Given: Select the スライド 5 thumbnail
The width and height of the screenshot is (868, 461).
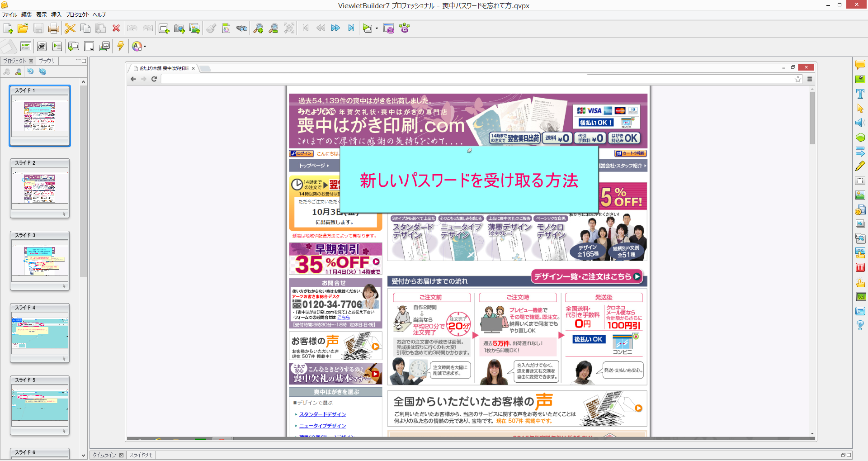Looking at the screenshot, I should [x=40, y=405].
